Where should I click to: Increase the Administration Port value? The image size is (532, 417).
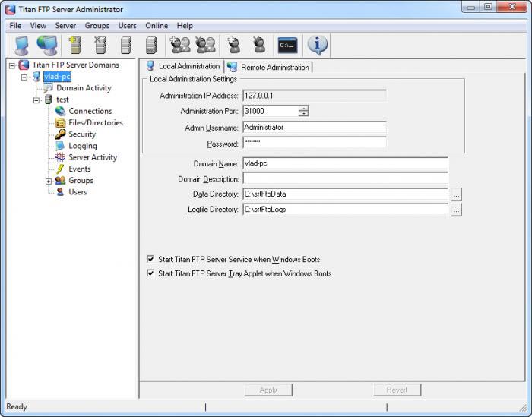point(304,108)
